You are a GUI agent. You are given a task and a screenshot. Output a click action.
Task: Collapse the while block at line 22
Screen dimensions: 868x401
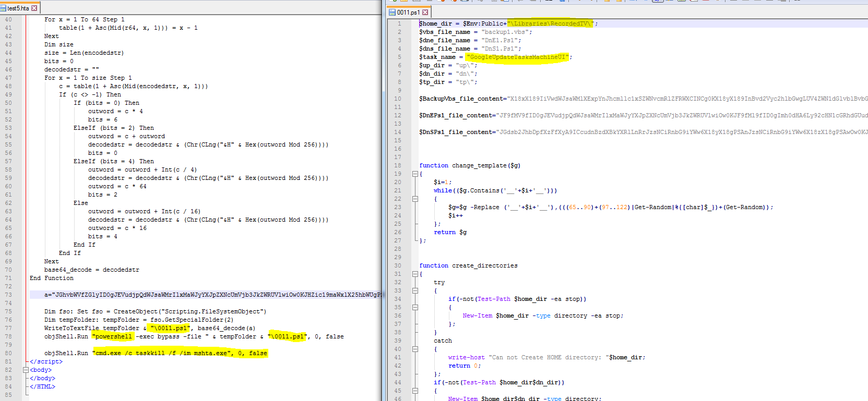point(415,199)
